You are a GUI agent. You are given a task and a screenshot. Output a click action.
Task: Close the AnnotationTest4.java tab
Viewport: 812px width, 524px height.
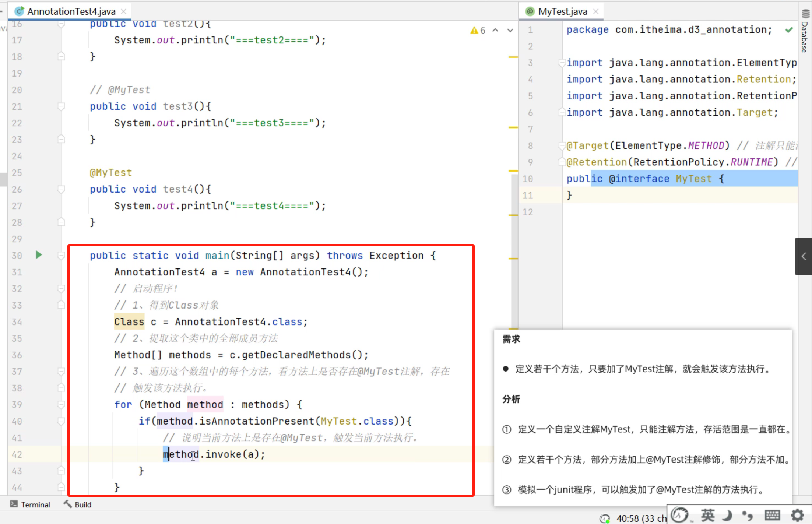[x=124, y=11]
